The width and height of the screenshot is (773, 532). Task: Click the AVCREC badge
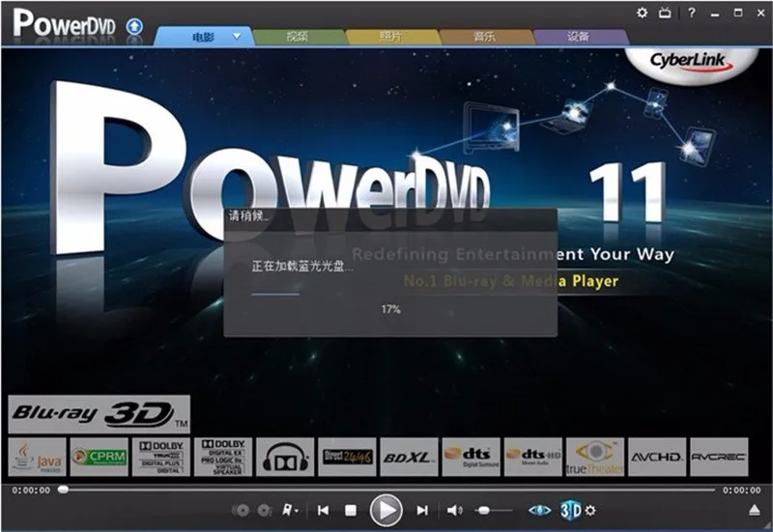pyautogui.click(x=719, y=457)
